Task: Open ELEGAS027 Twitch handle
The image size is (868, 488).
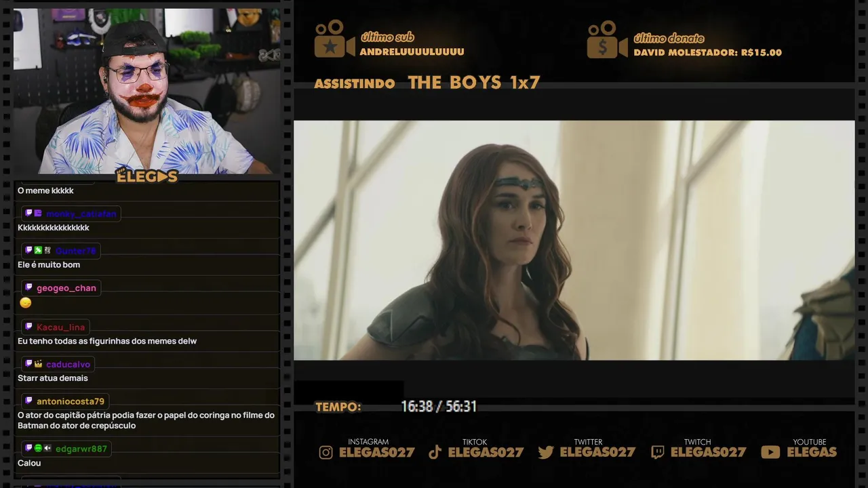Action: point(709,452)
